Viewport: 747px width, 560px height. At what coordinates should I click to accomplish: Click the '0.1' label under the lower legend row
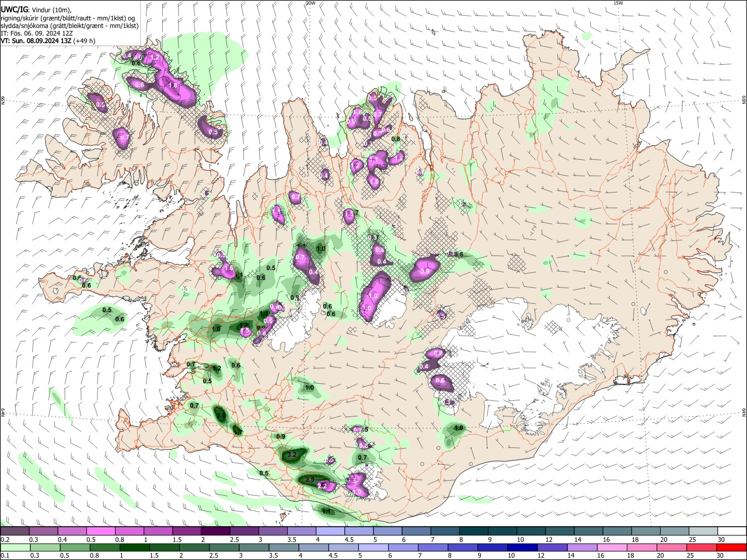5,555
